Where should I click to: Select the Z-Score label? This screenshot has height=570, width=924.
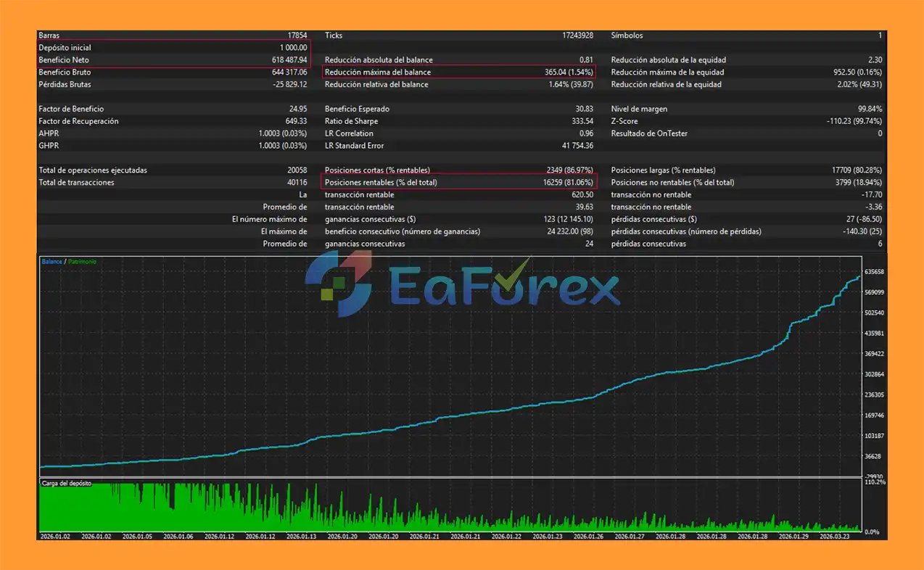pyautogui.click(x=625, y=122)
